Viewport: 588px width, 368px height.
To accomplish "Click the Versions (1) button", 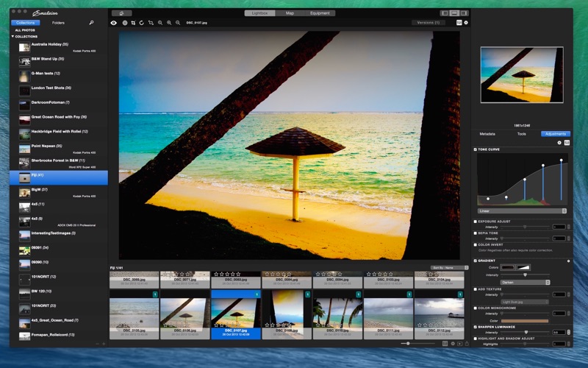I will tap(429, 23).
